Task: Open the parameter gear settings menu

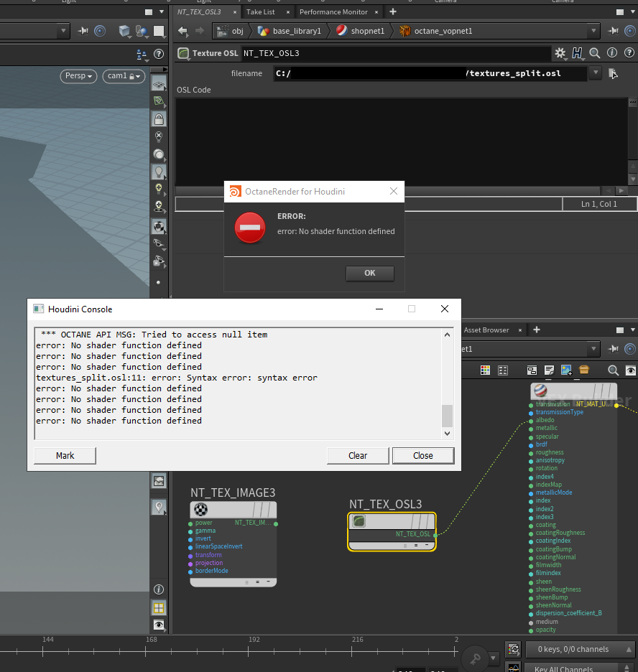Action: (560, 53)
